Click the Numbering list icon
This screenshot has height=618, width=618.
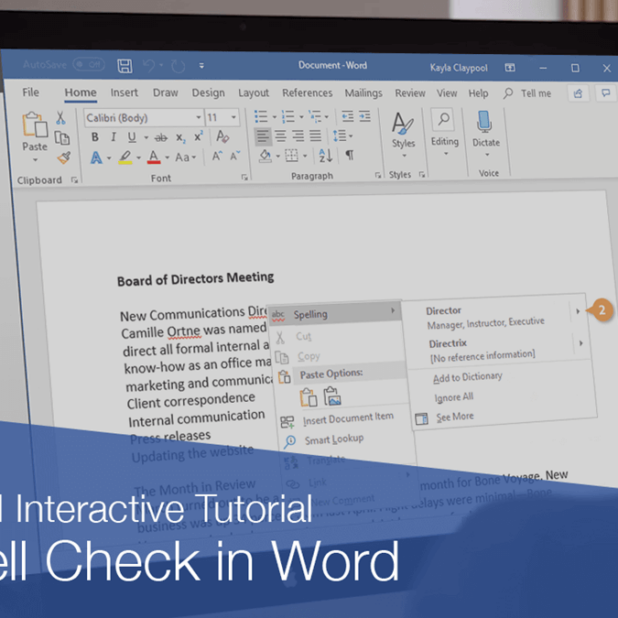(x=288, y=117)
